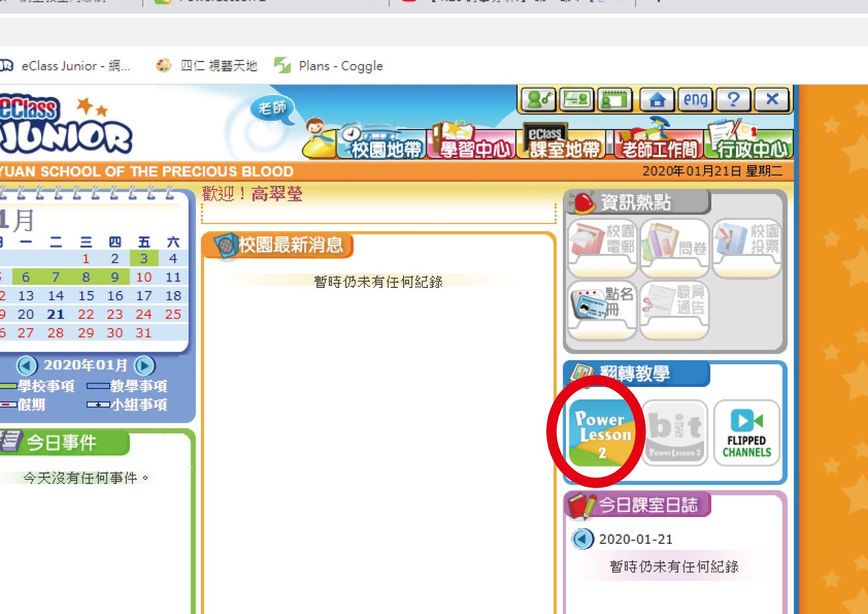Open the user account key icon
The image size is (868, 614).
[538, 99]
